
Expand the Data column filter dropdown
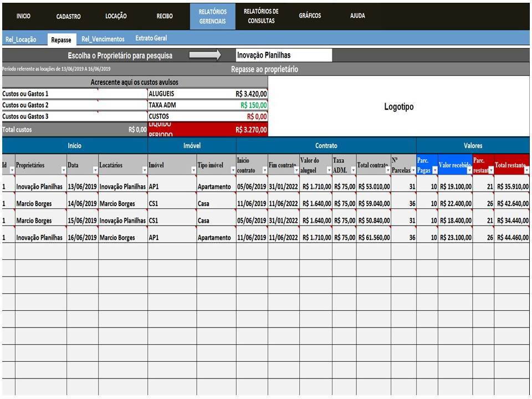tap(95, 170)
